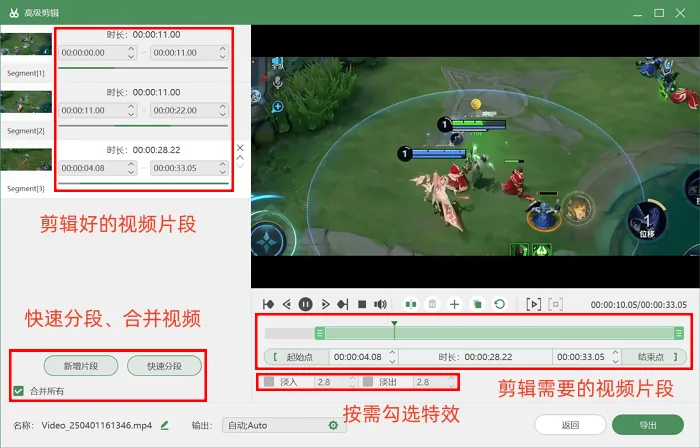
Task: Enable the 淡入 fade-in checkbox
Action: (269, 382)
